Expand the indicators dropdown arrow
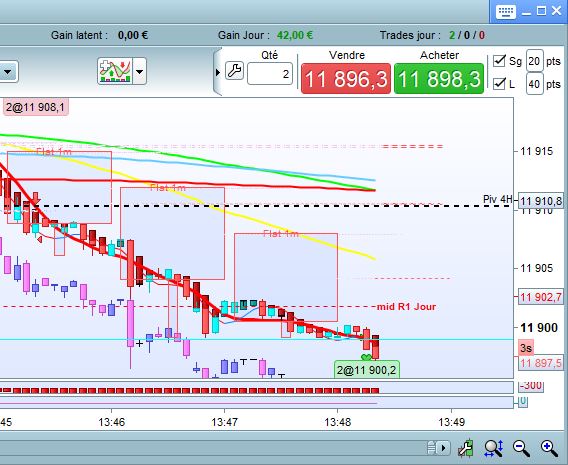The height and width of the screenshot is (465, 568). (139, 71)
